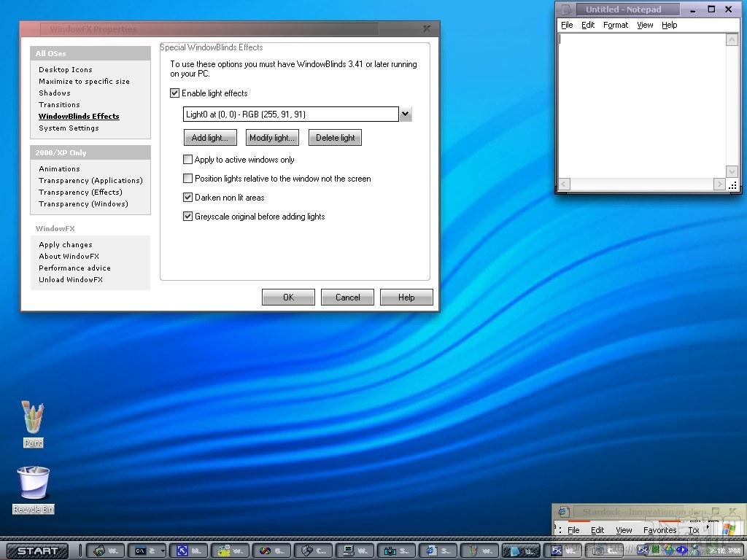Click inside the Notepad text area
The height and width of the screenshot is (560, 747).
coord(642,105)
